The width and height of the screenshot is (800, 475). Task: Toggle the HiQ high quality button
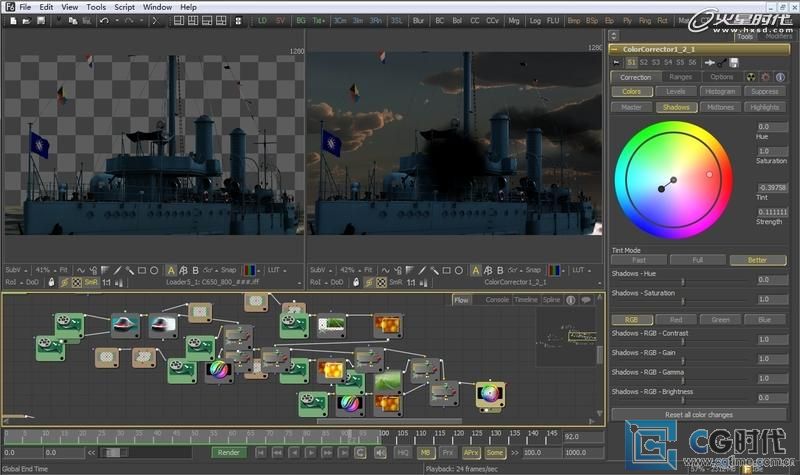403,453
